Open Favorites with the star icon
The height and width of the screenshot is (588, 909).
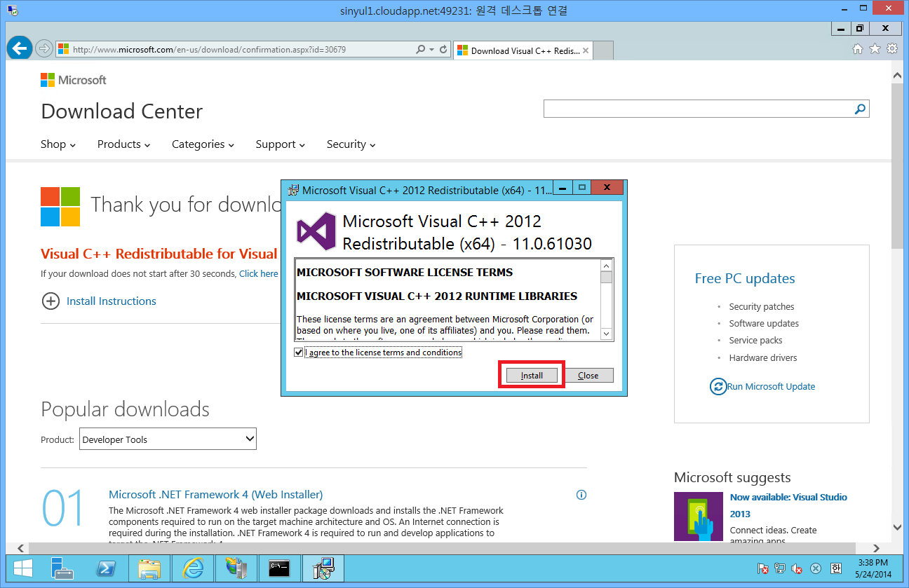point(875,49)
